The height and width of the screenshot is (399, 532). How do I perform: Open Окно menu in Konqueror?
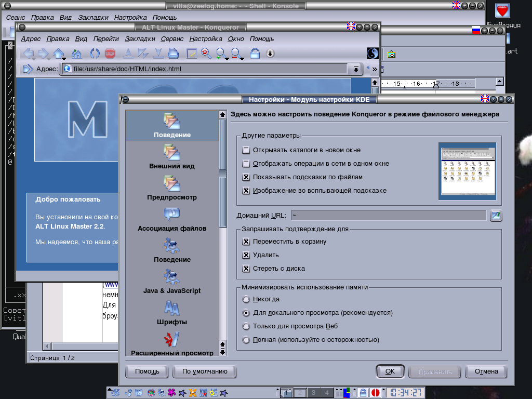point(236,38)
